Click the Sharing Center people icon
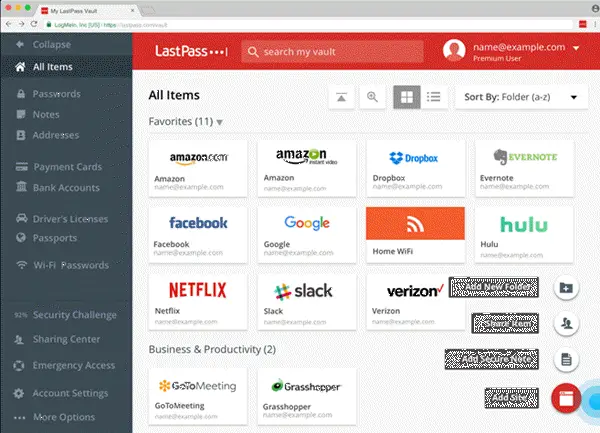 19,339
